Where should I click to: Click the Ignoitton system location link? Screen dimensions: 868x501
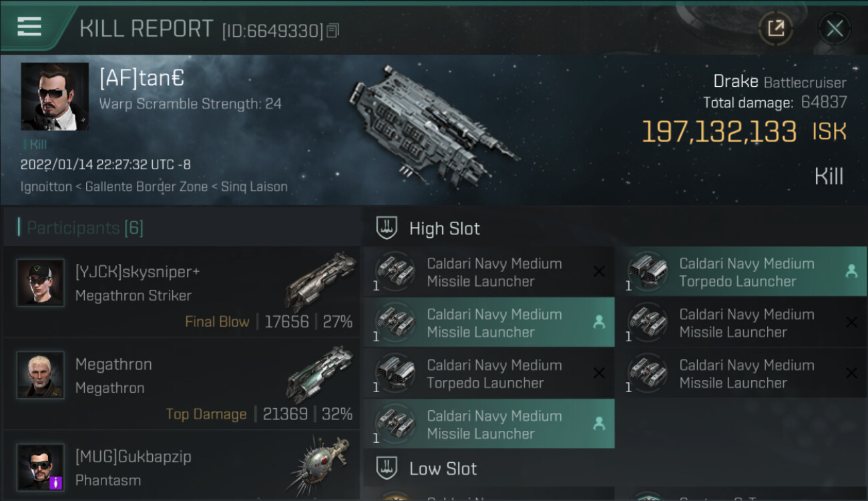pos(46,186)
